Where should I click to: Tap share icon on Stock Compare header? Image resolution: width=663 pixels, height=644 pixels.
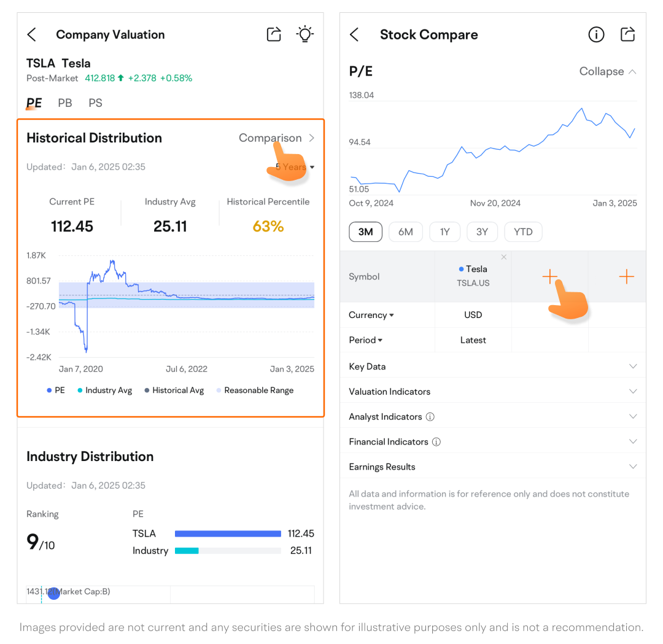pyautogui.click(x=627, y=34)
